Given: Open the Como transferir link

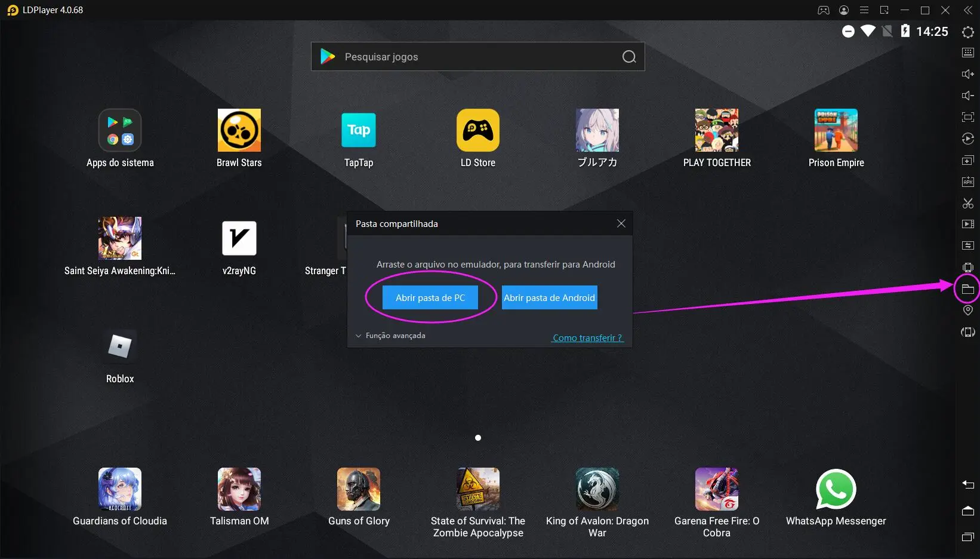Looking at the screenshot, I should click(587, 337).
